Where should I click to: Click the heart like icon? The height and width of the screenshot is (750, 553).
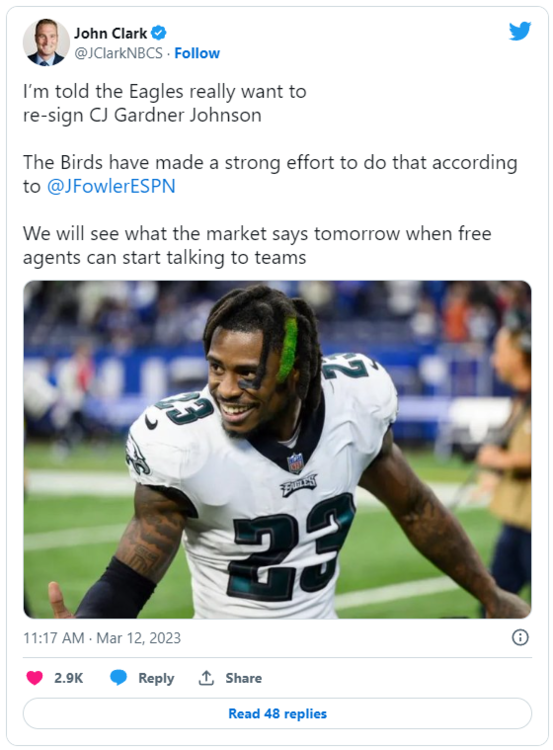click(x=34, y=678)
